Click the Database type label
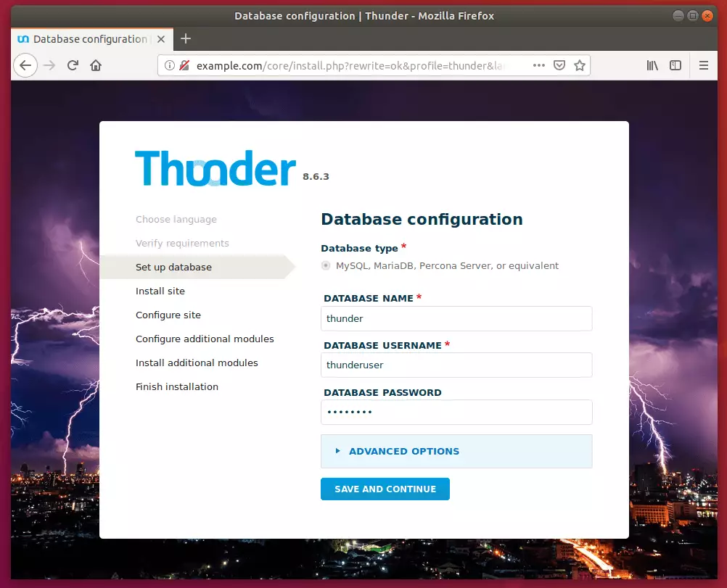 tap(359, 249)
